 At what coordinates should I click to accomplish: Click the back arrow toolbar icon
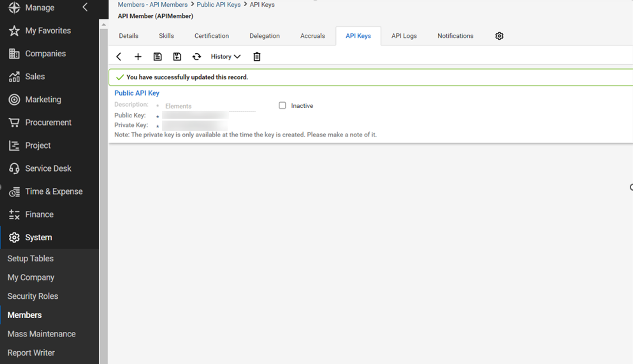(118, 56)
